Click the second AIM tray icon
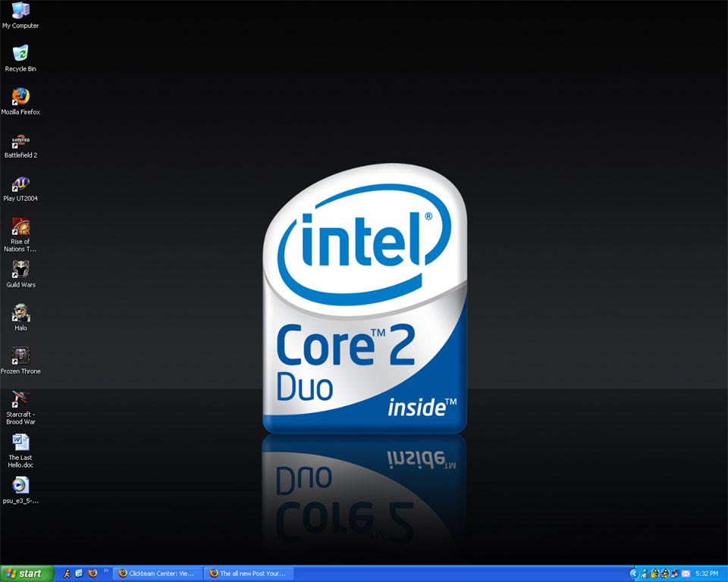 [x=665, y=574]
